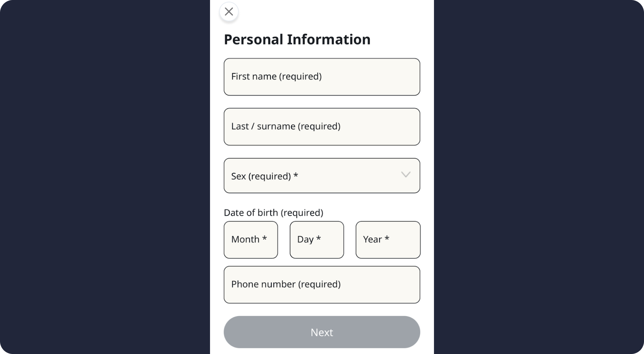The image size is (644, 354).
Task: Click inside the First name field
Action: 321,77
